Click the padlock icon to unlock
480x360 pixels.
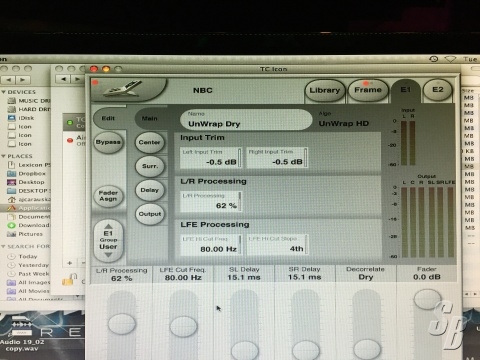click(69, 280)
